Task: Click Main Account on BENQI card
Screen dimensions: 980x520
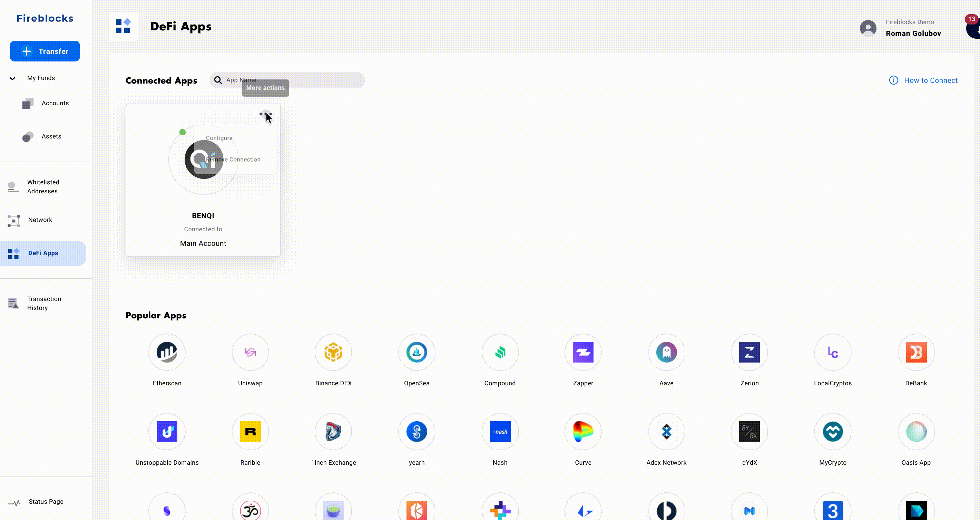Action: tap(203, 243)
